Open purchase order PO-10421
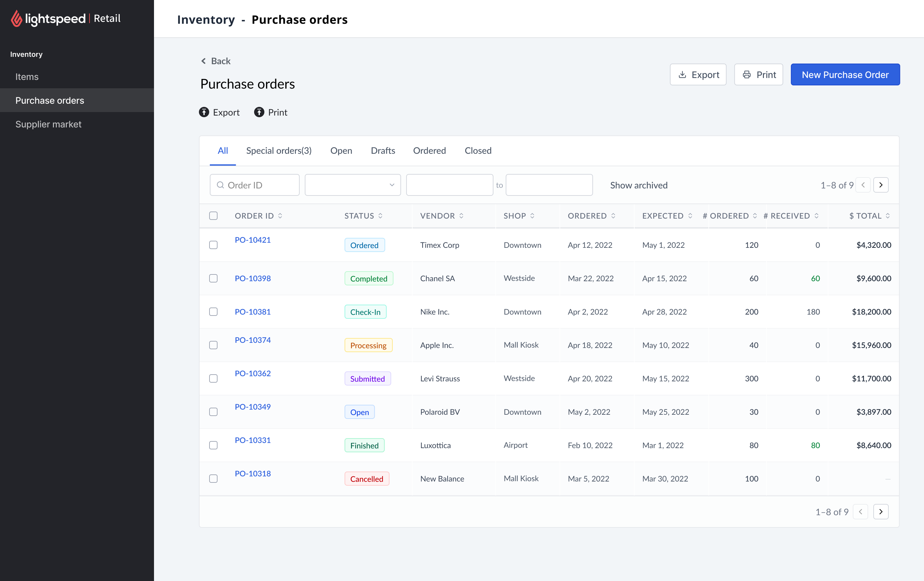This screenshot has width=924, height=581. (253, 239)
